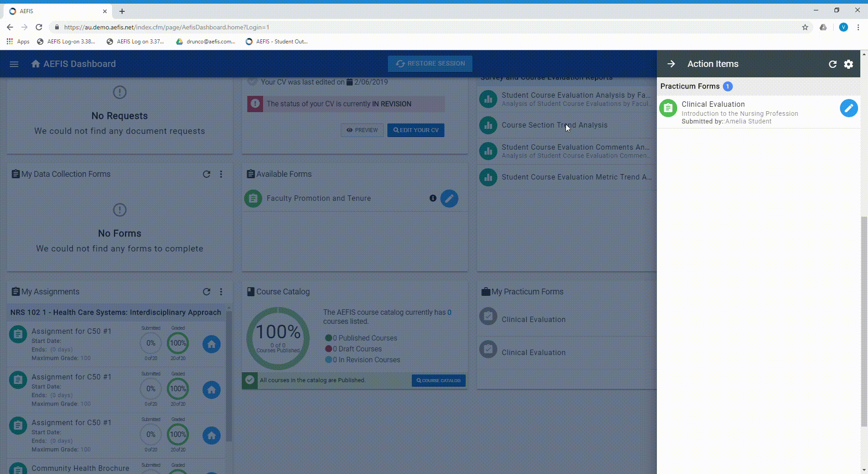Bookmark this page with the star
Screen dimensions: 868x474
pyautogui.click(x=805, y=27)
